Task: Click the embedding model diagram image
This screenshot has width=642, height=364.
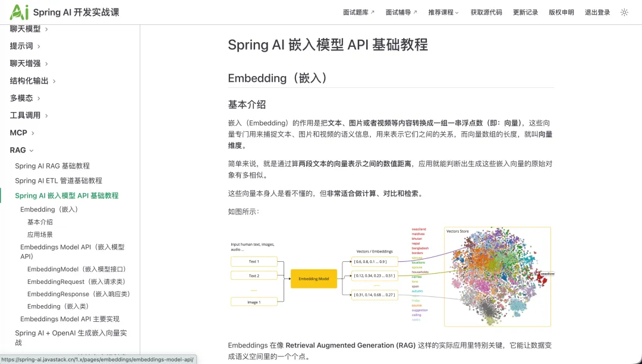Action: pyautogui.click(x=391, y=277)
